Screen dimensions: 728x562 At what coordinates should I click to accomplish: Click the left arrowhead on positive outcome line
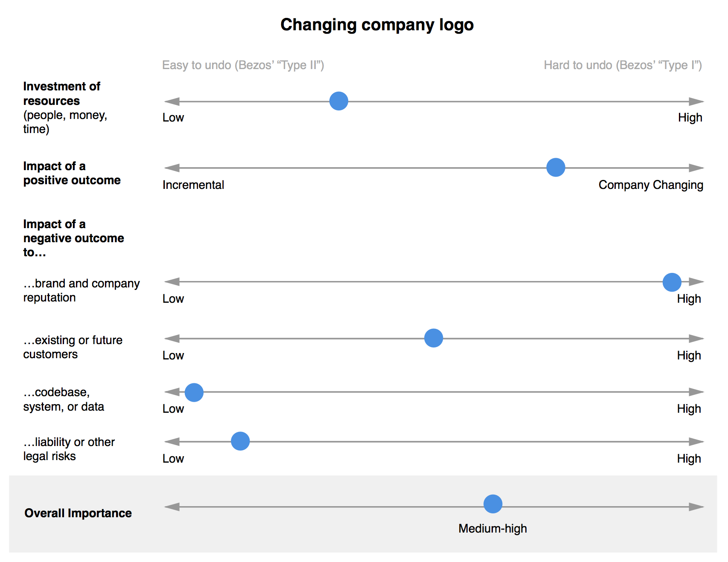(172, 168)
